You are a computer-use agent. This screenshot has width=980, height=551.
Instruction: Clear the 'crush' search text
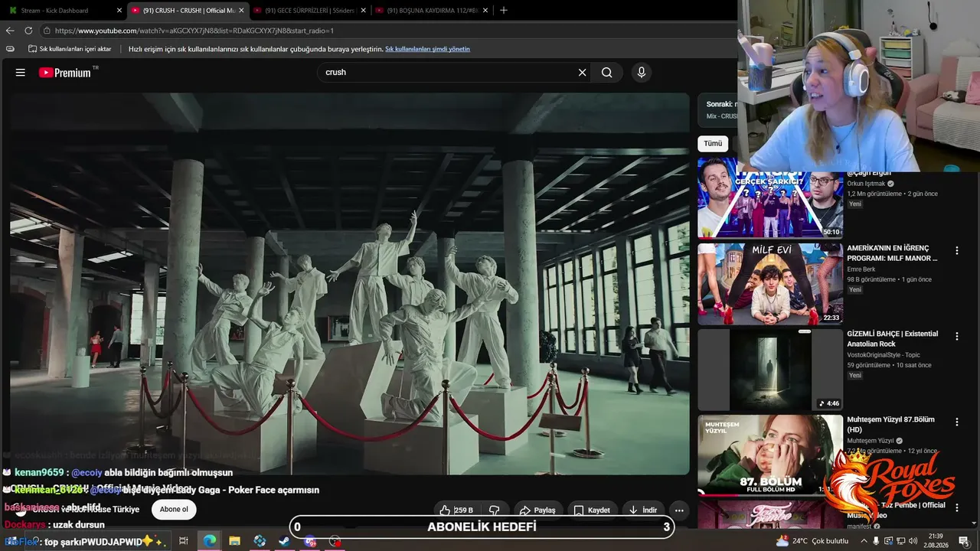582,73
